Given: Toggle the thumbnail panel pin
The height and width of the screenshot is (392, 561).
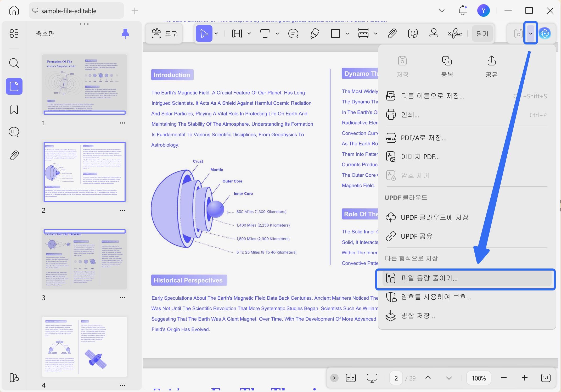Looking at the screenshot, I should coord(125,33).
